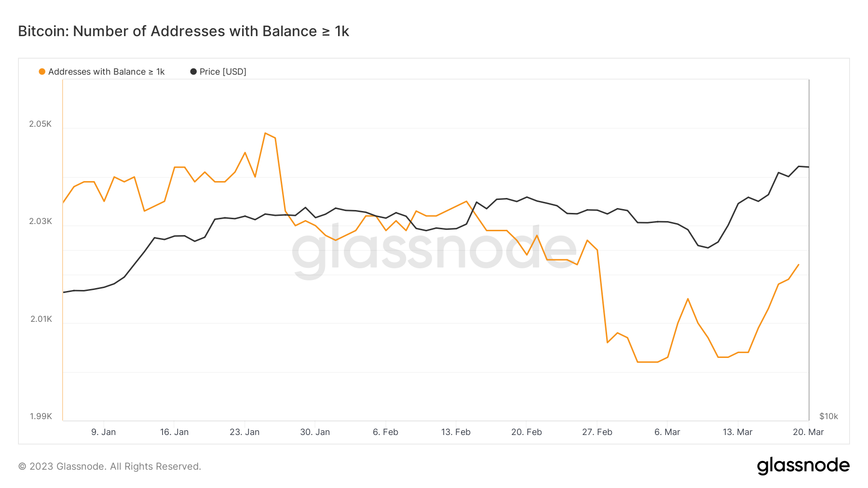Click the orange line's highest peak
Viewport: 868px width, 488px height.
[265, 133]
